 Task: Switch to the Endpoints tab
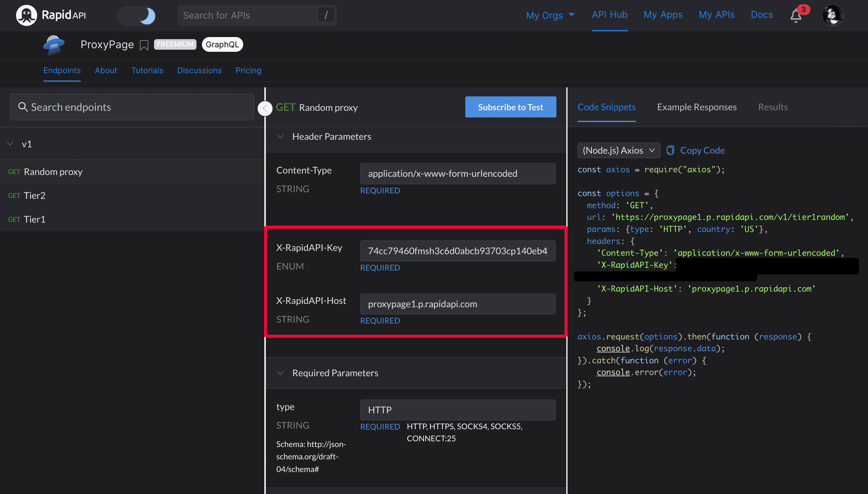point(62,70)
